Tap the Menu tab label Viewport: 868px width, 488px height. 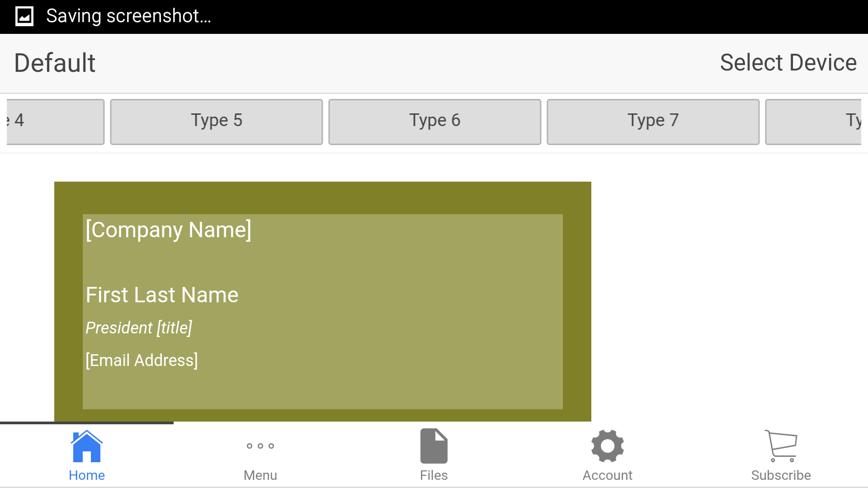click(x=260, y=475)
